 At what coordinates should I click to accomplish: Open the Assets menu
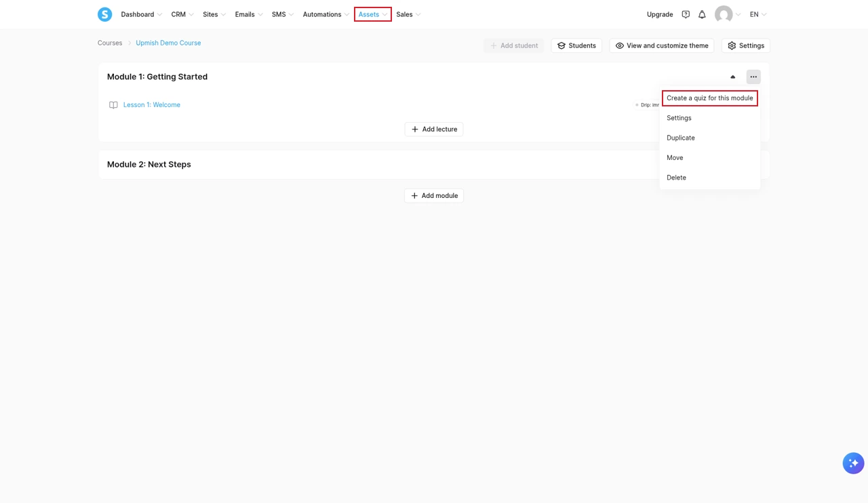pos(372,14)
